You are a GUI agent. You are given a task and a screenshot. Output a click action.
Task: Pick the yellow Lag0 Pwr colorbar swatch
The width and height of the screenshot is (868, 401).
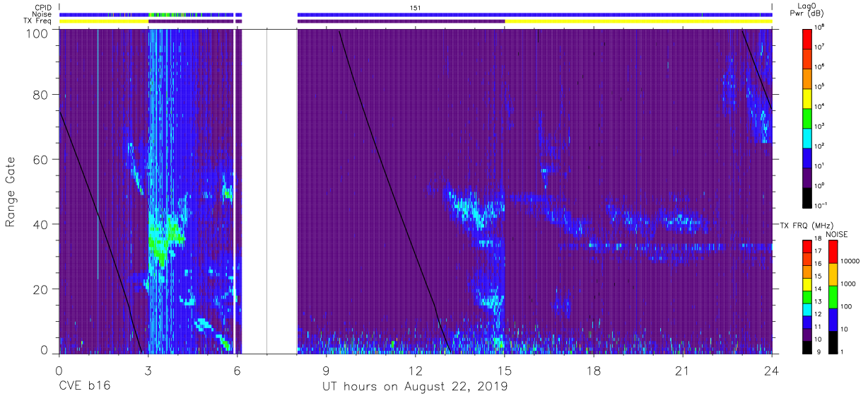[x=808, y=98]
